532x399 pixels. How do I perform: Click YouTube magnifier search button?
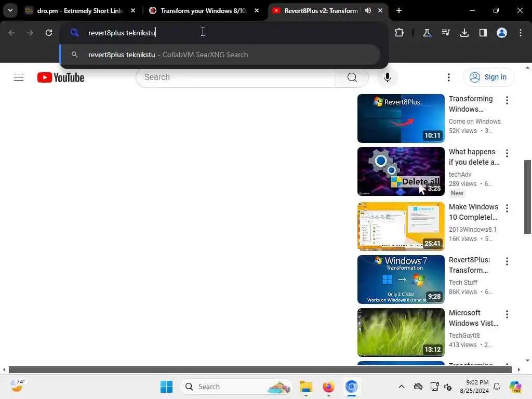point(352,77)
